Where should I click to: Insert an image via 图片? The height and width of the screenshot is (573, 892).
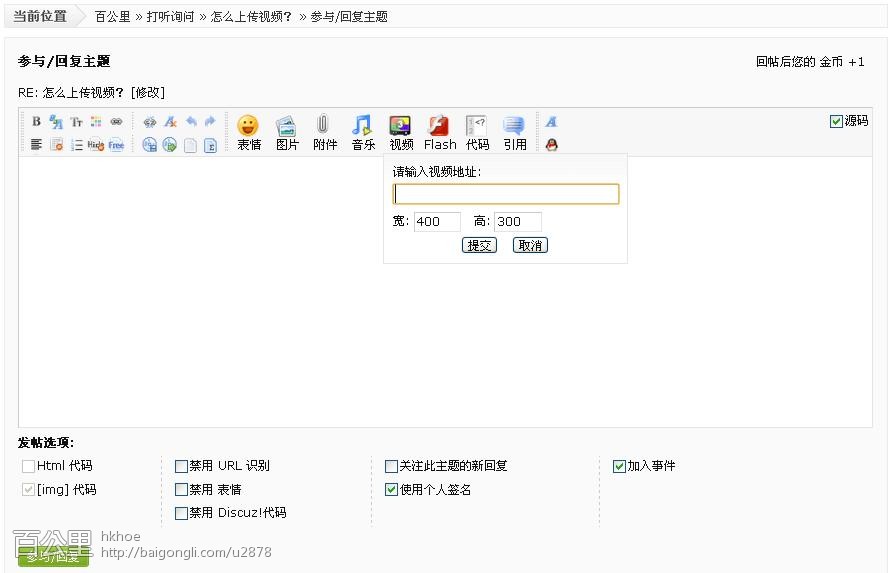coord(287,133)
